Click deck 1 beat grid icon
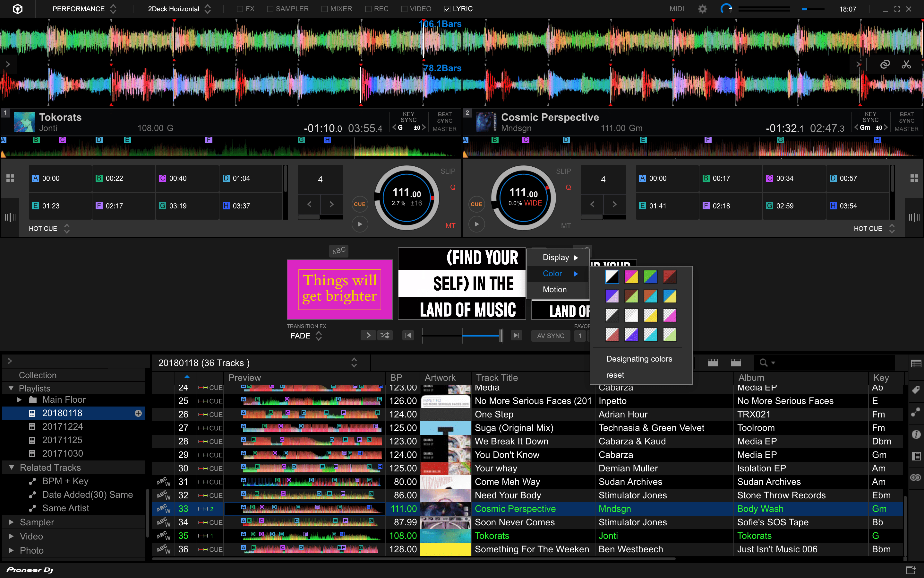This screenshot has height=578, width=924. tap(10, 217)
